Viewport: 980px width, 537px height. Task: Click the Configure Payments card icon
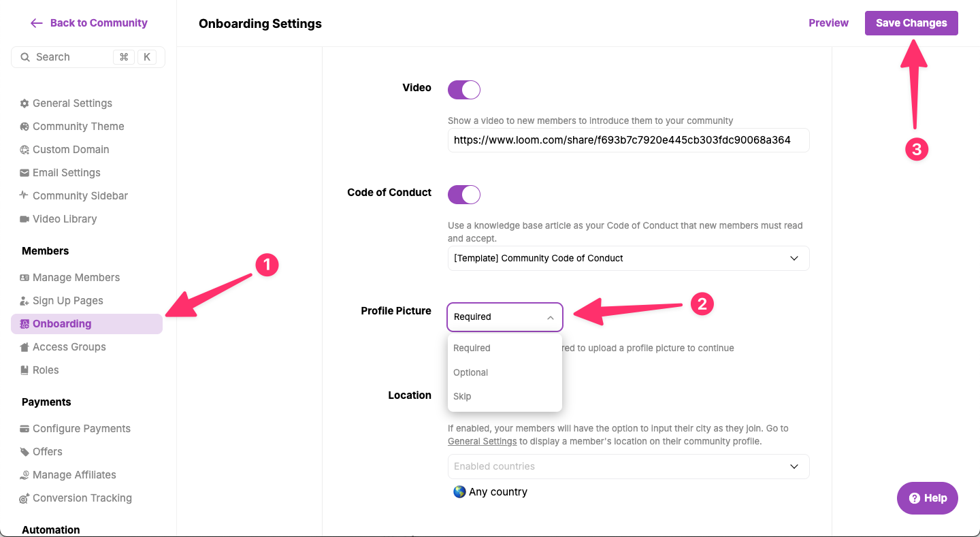(24, 429)
